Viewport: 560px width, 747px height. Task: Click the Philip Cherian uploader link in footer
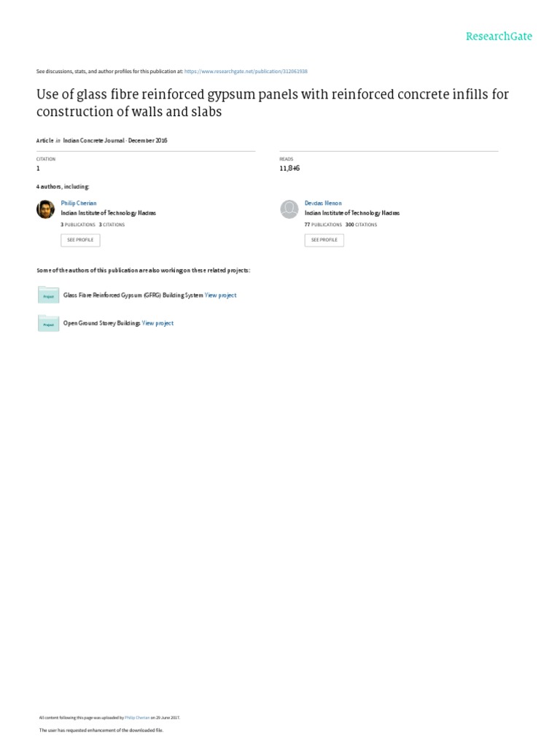tap(135, 718)
